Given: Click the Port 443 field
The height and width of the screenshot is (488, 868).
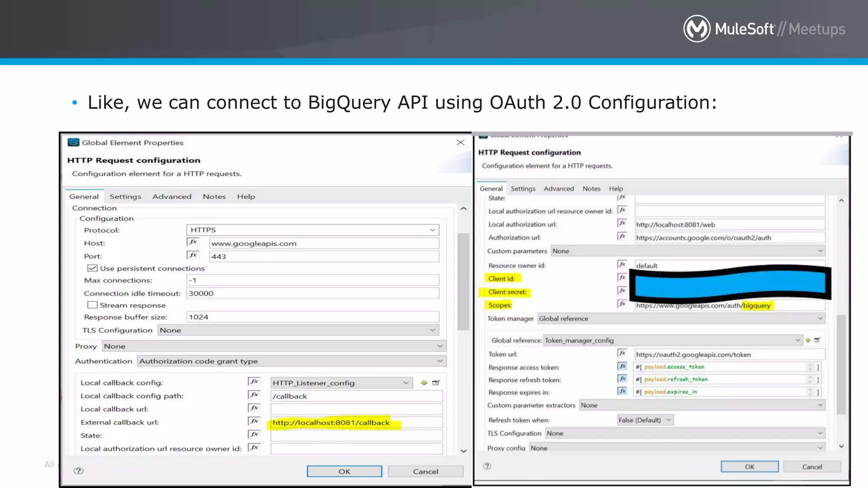Looking at the screenshot, I should tap(324, 256).
